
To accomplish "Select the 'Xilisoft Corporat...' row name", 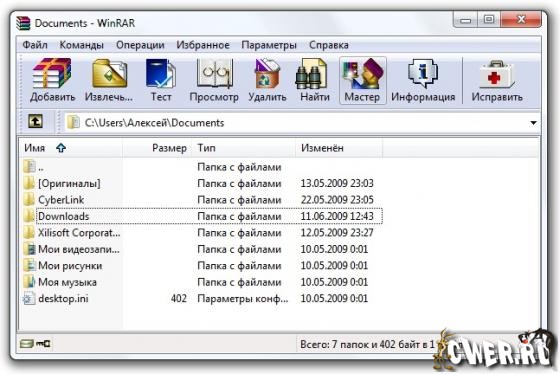I will point(79,233).
